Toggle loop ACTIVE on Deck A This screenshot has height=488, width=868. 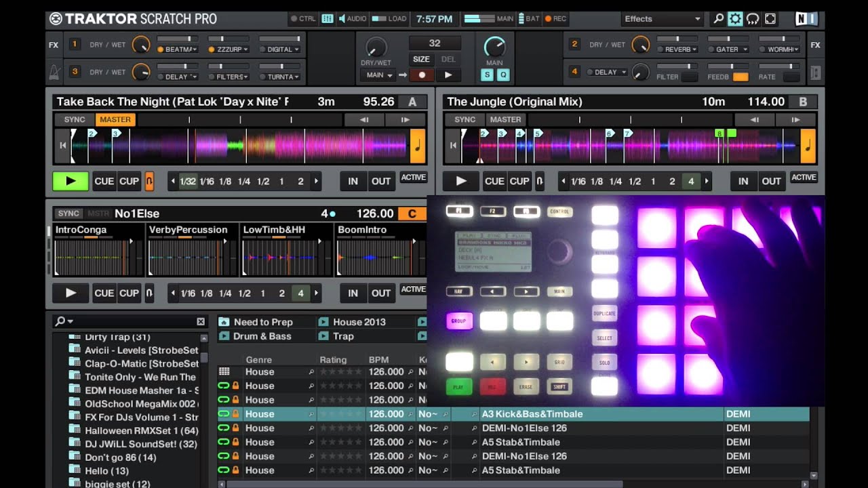point(413,178)
